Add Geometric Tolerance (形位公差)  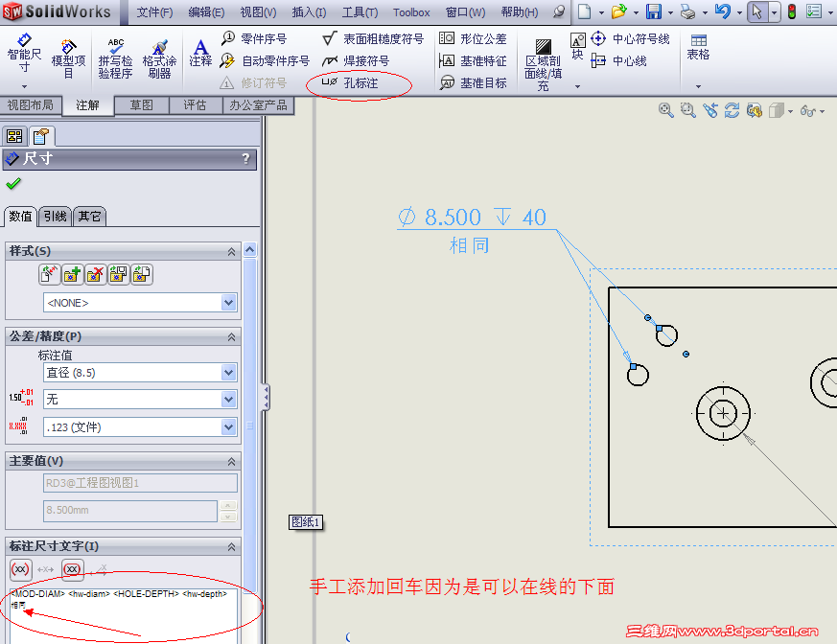pos(473,38)
